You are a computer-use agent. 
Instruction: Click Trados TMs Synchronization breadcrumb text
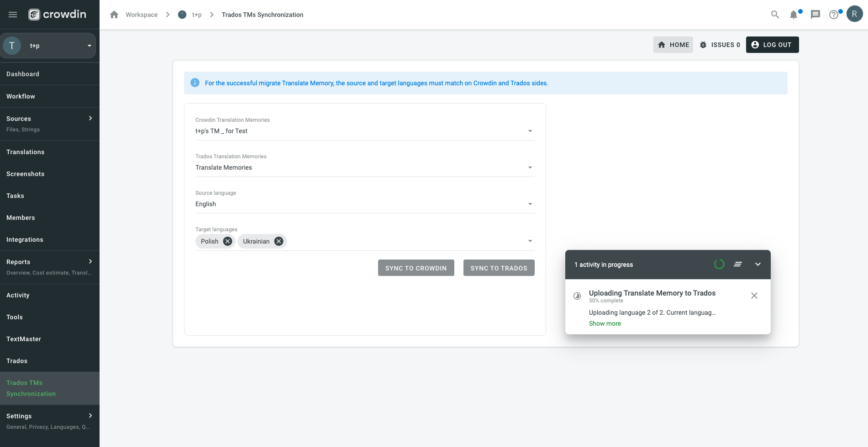263,15
